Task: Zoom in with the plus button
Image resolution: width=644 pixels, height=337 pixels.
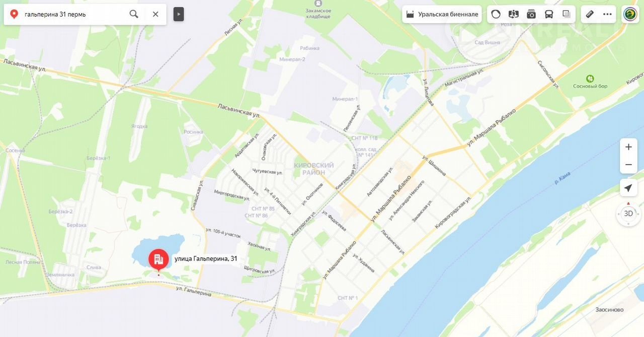Action: [628, 147]
